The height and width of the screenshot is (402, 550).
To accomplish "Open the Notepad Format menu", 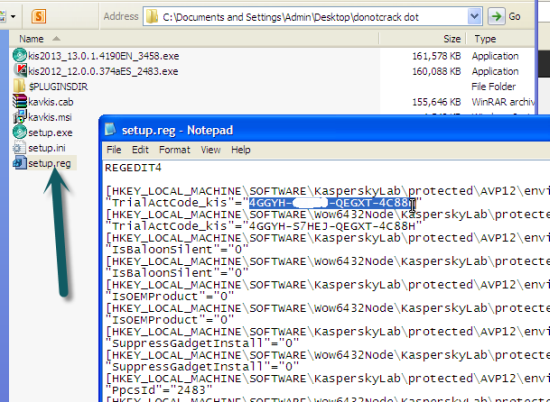I will pyautogui.click(x=174, y=150).
